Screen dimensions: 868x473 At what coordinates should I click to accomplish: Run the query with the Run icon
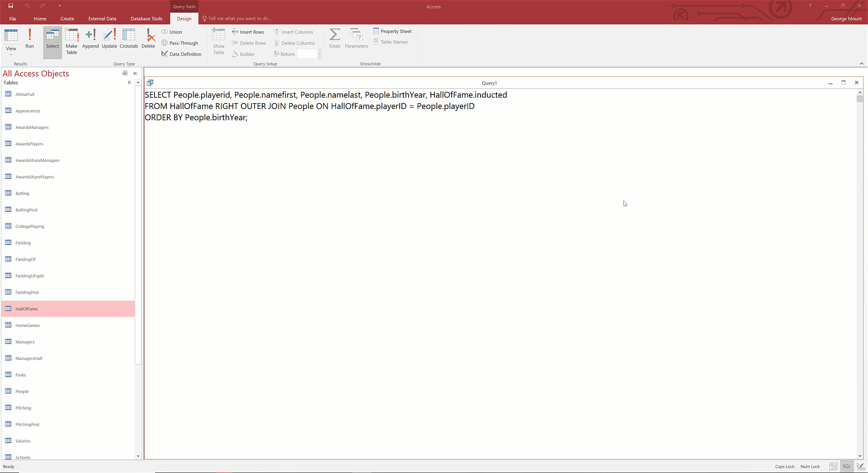[29, 38]
